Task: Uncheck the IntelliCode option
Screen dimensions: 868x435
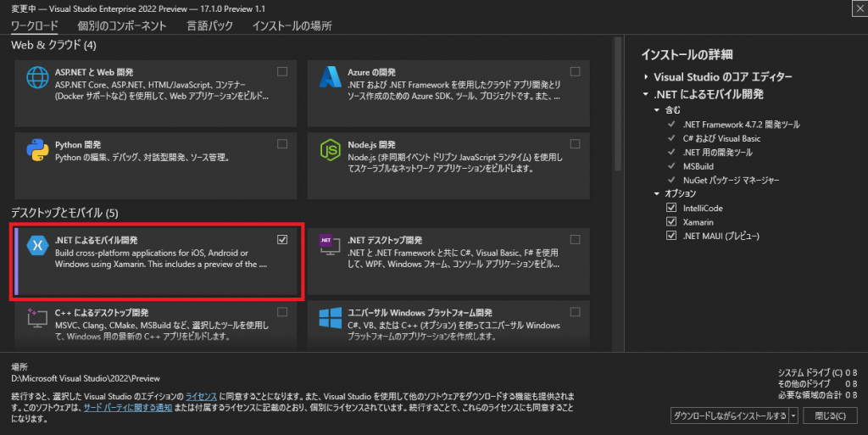Action: (x=671, y=208)
